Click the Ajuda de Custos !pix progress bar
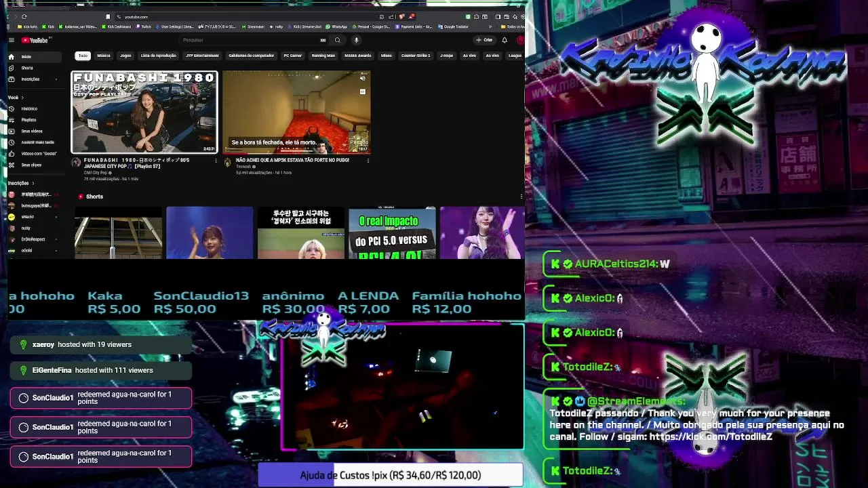Viewport: 868px width, 488px height. [x=391, y=475]
